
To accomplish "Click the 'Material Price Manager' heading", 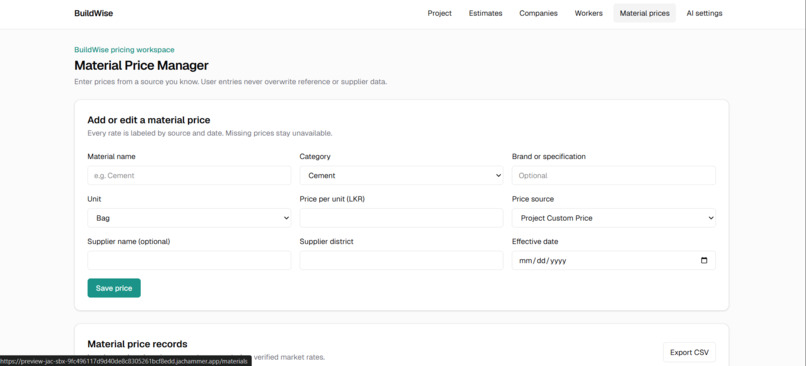I will (x=141, y=66).
